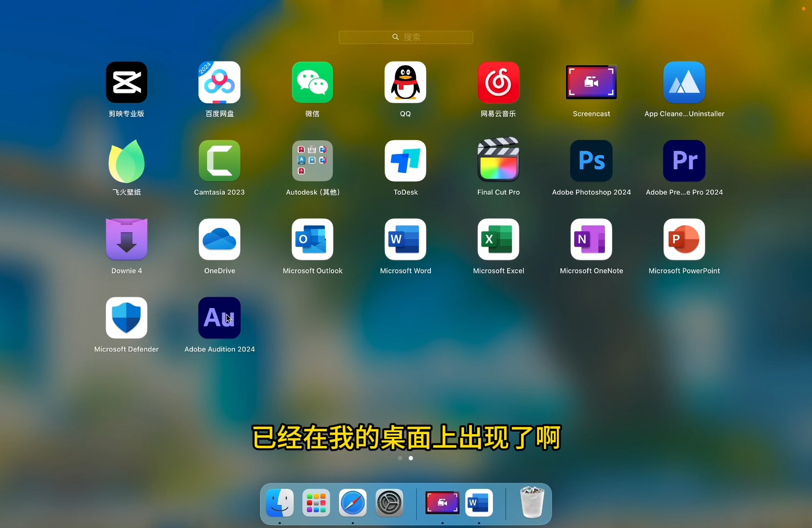Click the Launchpad 搜索 search field
The image size is (812, 528).
click(406, 37)
